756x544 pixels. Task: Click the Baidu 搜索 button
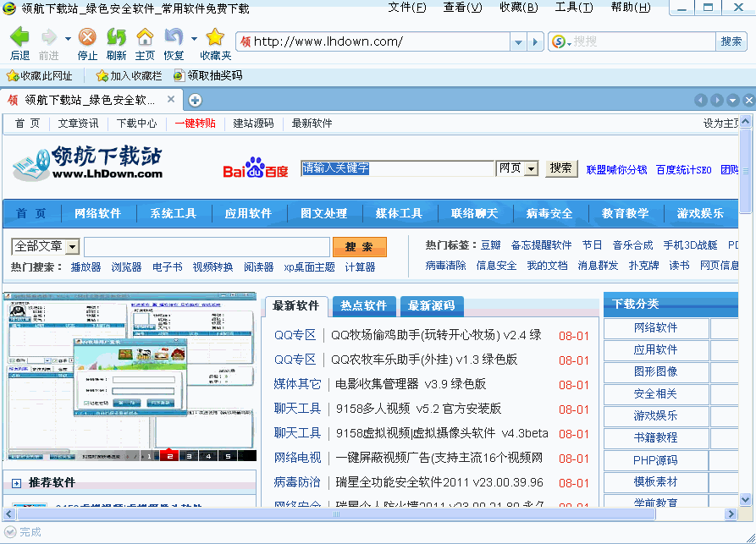(x=561, y=168)
